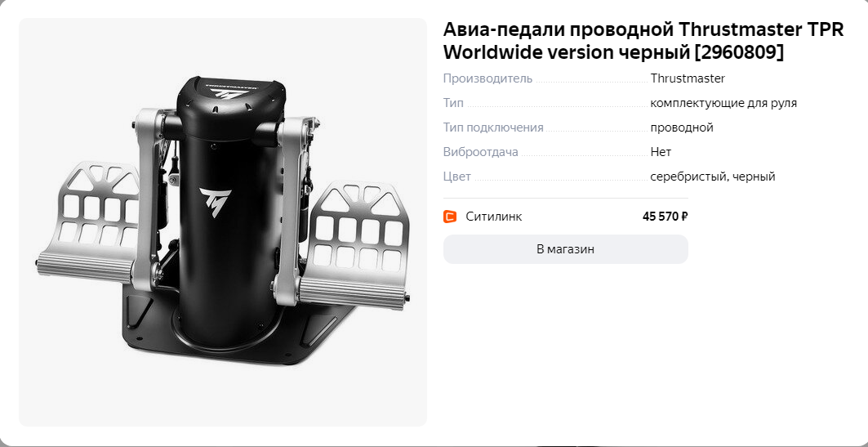
Task: Click the Цвет spec label
Action: pyautogui.click(x=456, y=177)
